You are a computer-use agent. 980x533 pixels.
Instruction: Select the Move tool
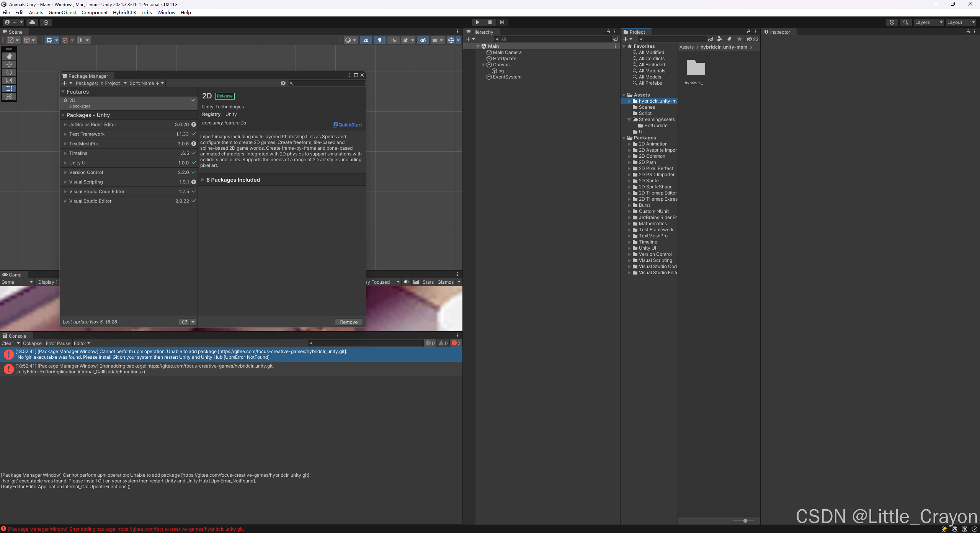pyautogui.click(x=9, y=64)
